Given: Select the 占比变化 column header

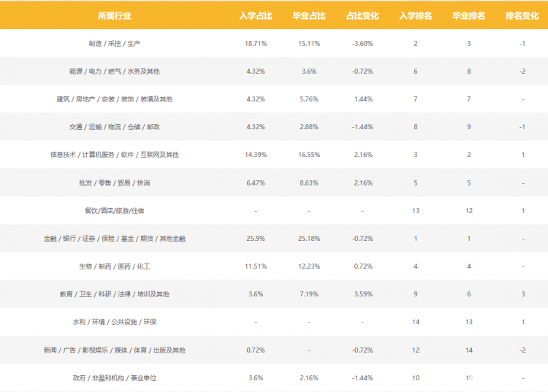Looking at the screenshot, I should 362,16.
